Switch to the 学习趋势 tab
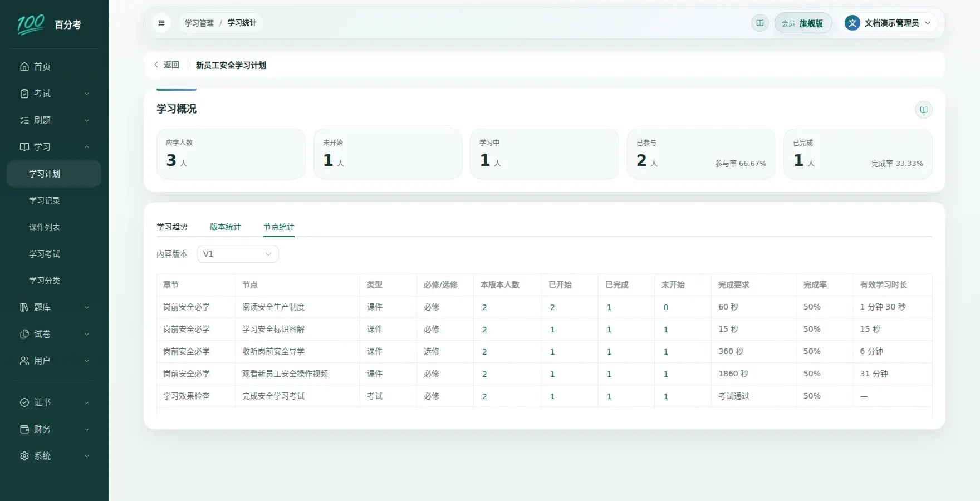The width and height of the screenshot is (980, 501). pos(172,227)
